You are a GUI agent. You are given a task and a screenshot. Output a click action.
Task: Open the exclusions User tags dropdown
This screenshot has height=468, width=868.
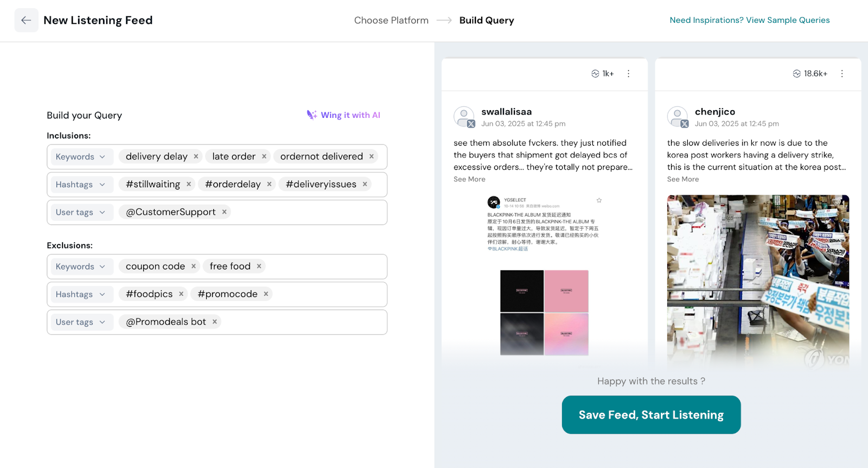(x=80, y=322)
